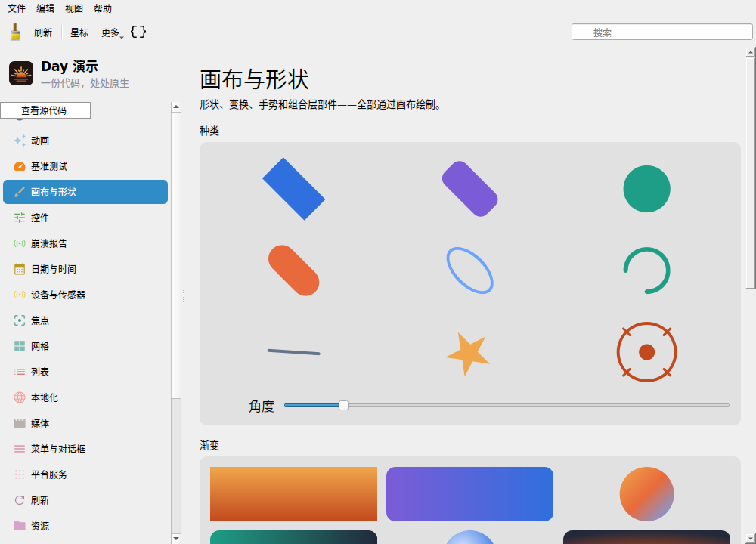Select the 日期与时间 sidebar label
This screenshot has width=756, height=544.
pos(54,269)
